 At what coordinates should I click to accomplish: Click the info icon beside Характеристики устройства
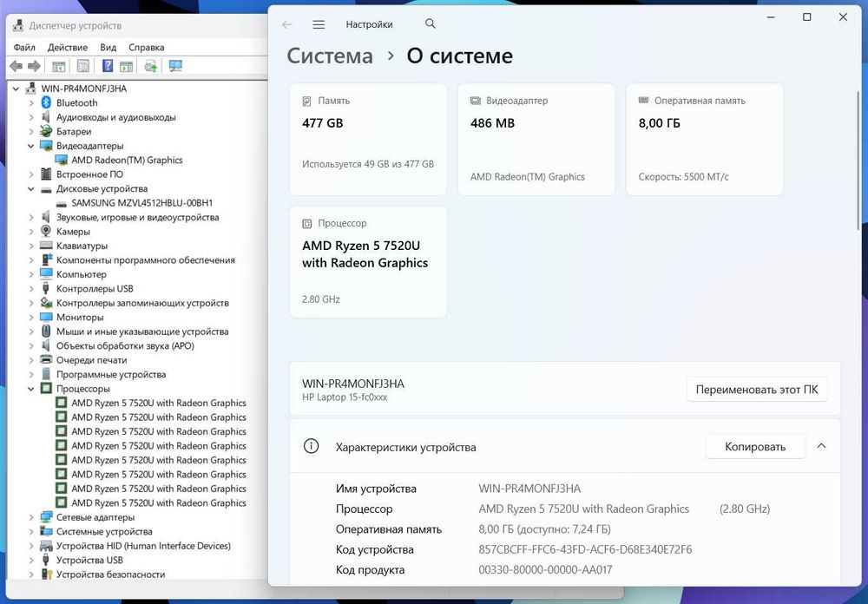(x=311, y=446)
